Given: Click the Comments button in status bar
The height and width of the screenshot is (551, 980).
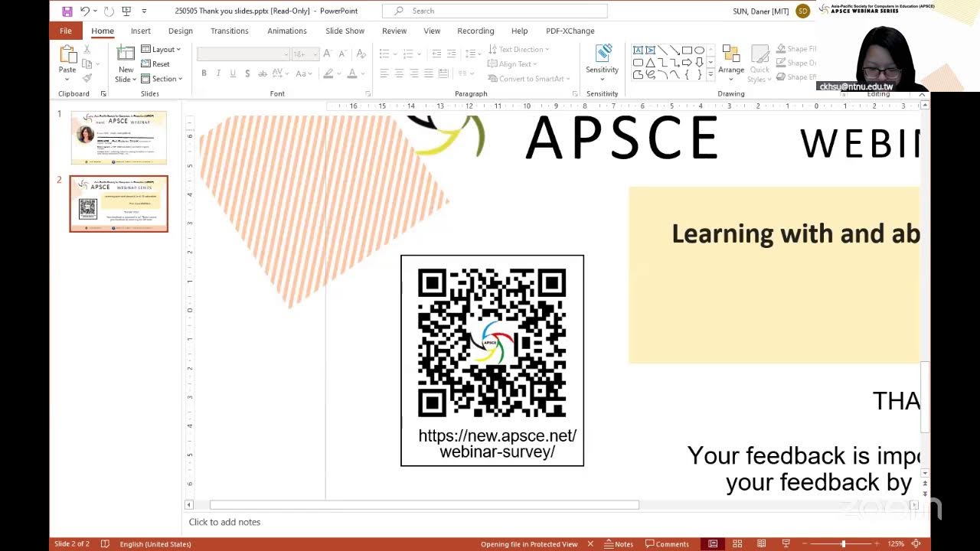Looking at the screenshot, I should pyautogui.click(x=667, y=544).
